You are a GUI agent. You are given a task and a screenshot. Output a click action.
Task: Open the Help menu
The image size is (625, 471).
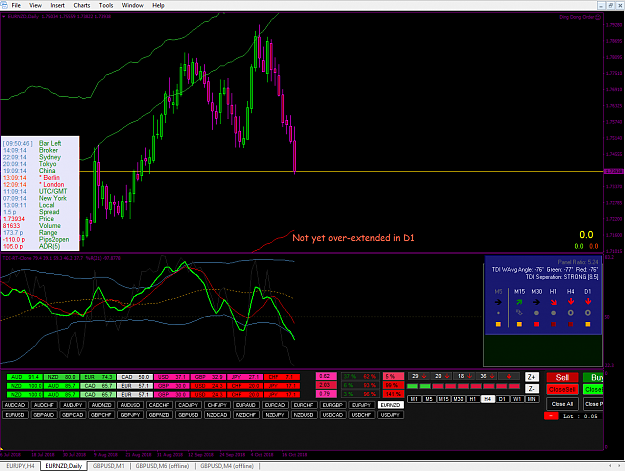click(x=158, y=5)
